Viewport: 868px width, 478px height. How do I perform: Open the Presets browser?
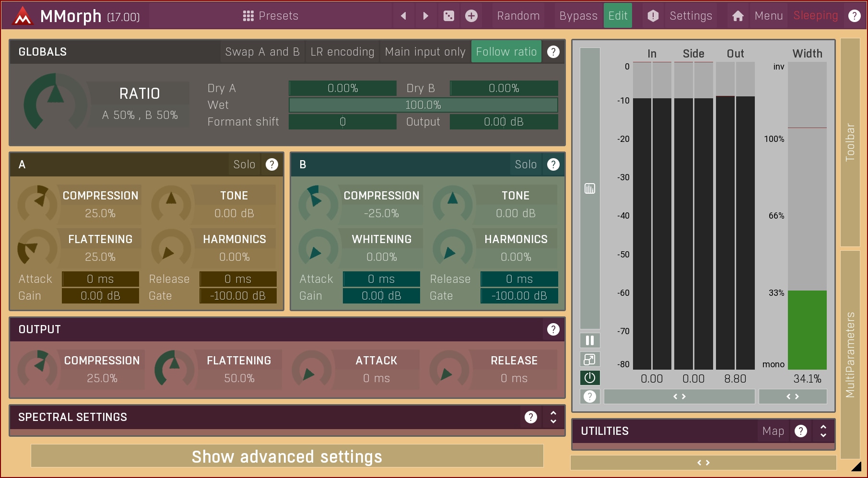[x=270, y=16]
